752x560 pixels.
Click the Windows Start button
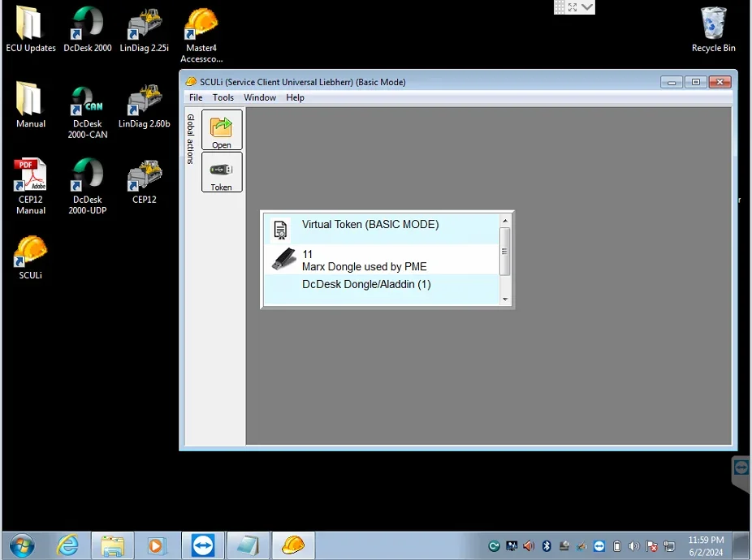pyautogui.click(x=22, y=545)
